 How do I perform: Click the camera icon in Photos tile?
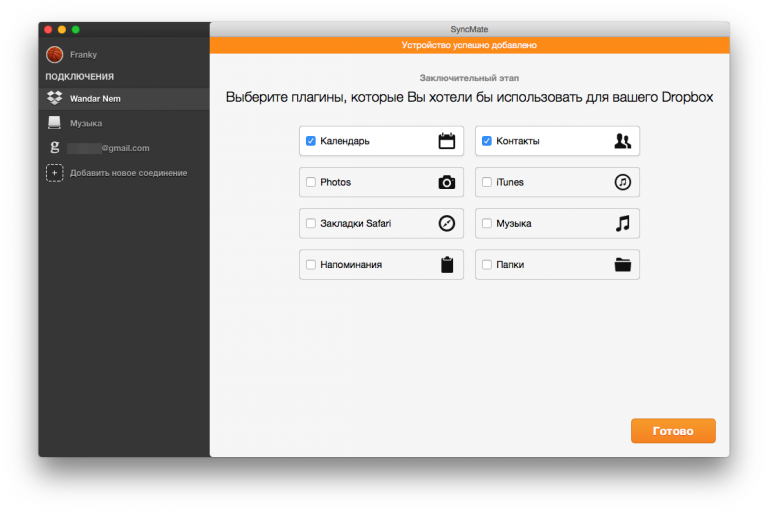click(x=446, y=182)
